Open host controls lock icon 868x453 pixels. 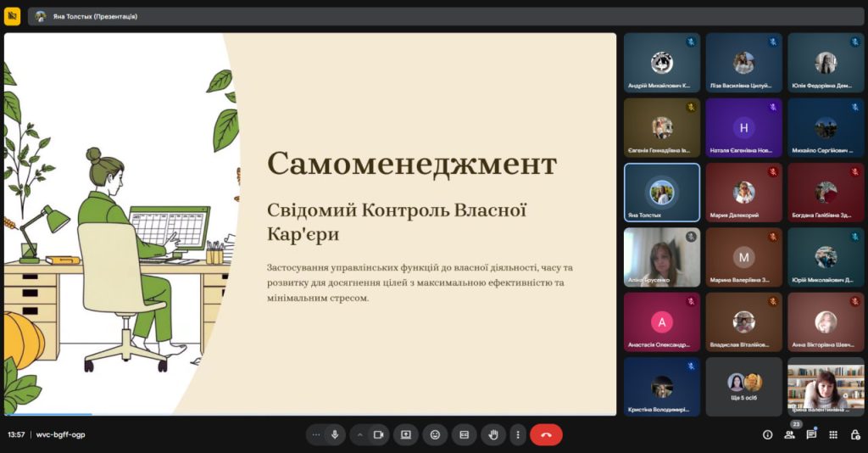(x=855, y=434)
